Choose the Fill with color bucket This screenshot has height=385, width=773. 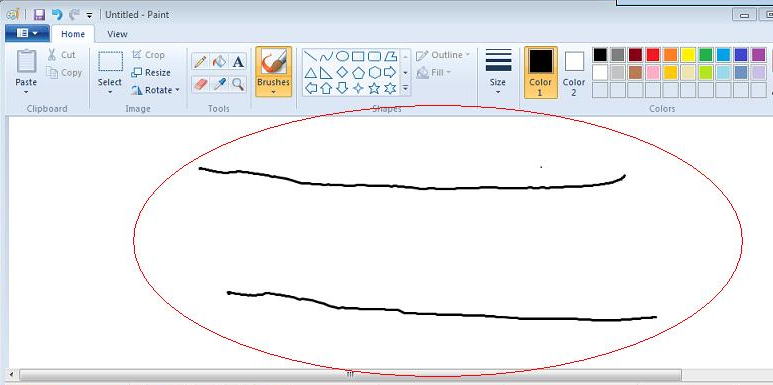(x=219, y=62)
